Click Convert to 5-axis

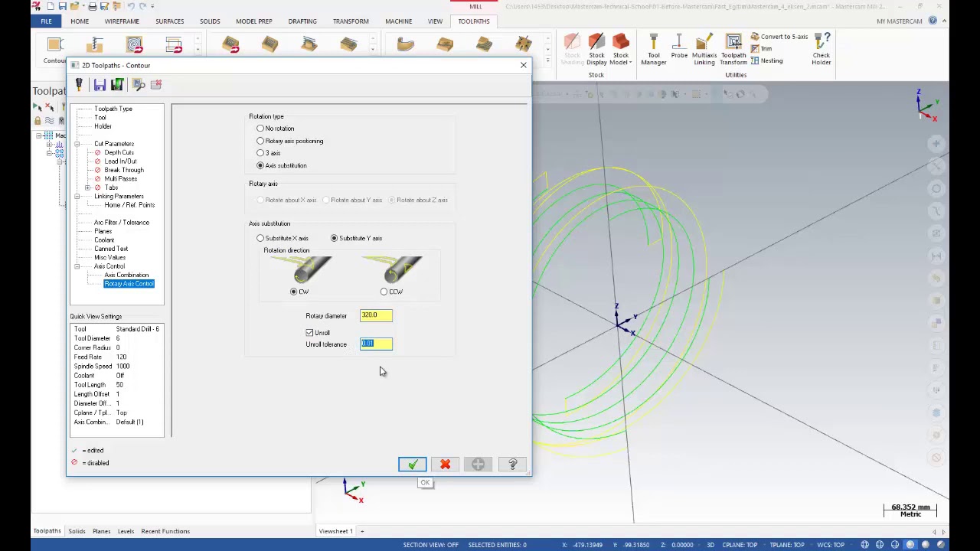point(778,37)
